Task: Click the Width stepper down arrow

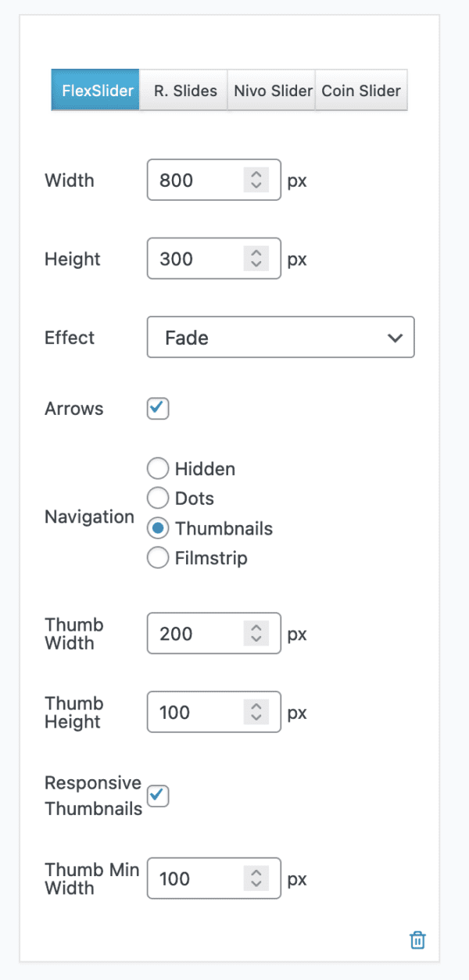Action: pos(256,185)
